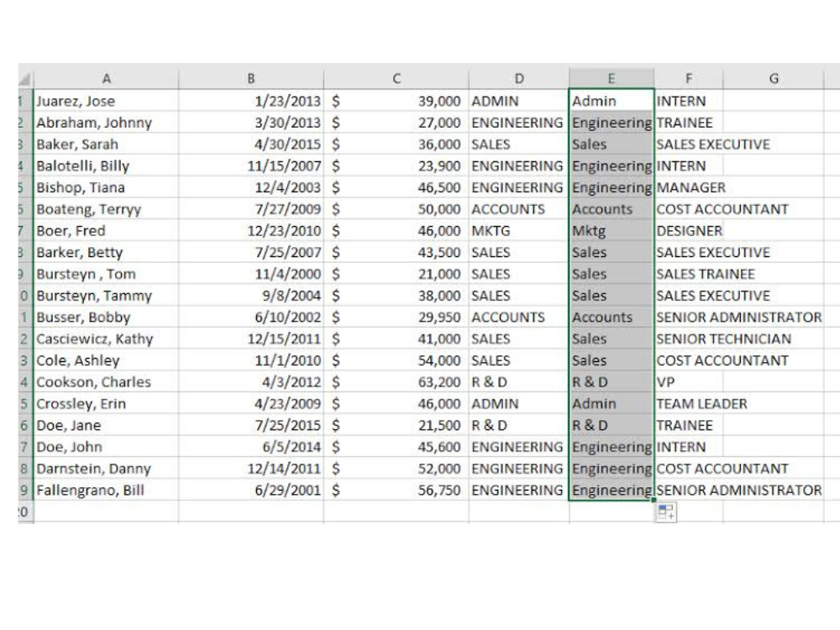The height and width of the screenshot is (630, 840).
Task: Select column E header
Action: pyautogui.click(x=612, y=79)
